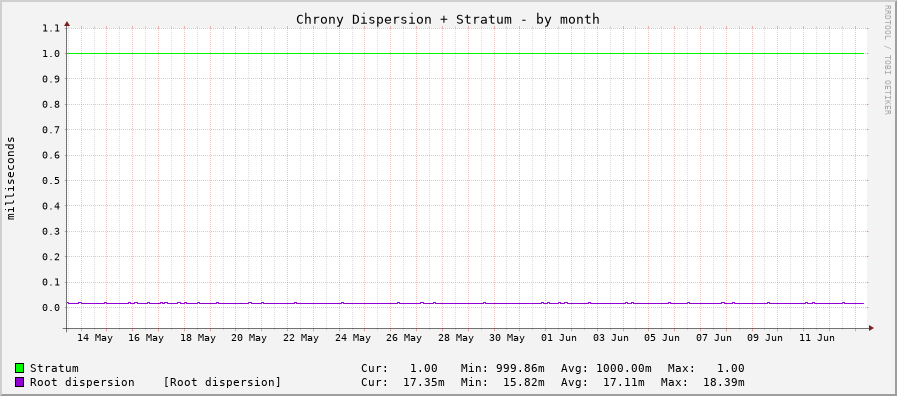Click the '0.5' y-axis tick label
The image size is (897, 396).
(51, 181)
